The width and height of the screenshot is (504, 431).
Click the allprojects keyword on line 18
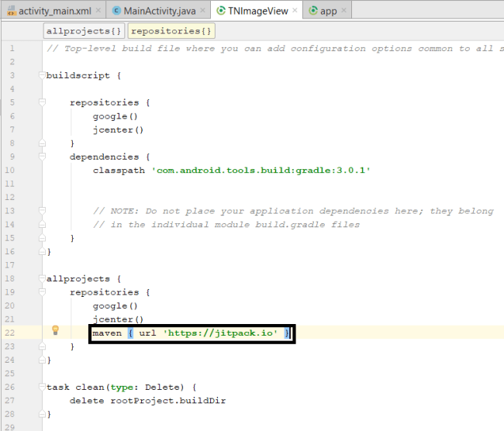pos(78,278)
